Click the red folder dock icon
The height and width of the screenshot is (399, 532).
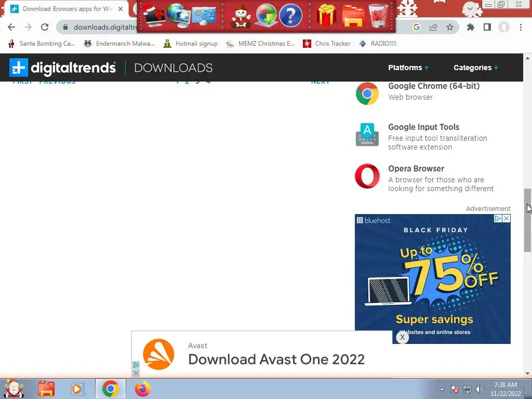click(353, 16)
